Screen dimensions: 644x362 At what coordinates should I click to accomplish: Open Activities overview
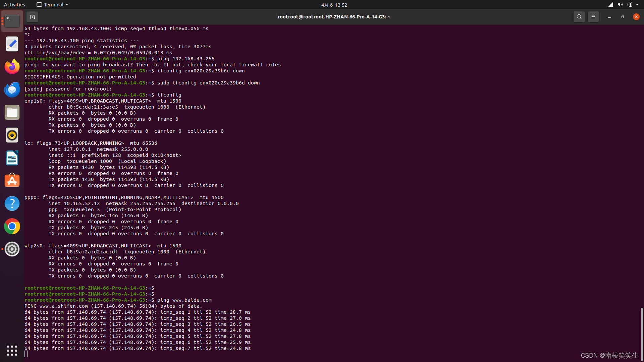pos(14,5)
